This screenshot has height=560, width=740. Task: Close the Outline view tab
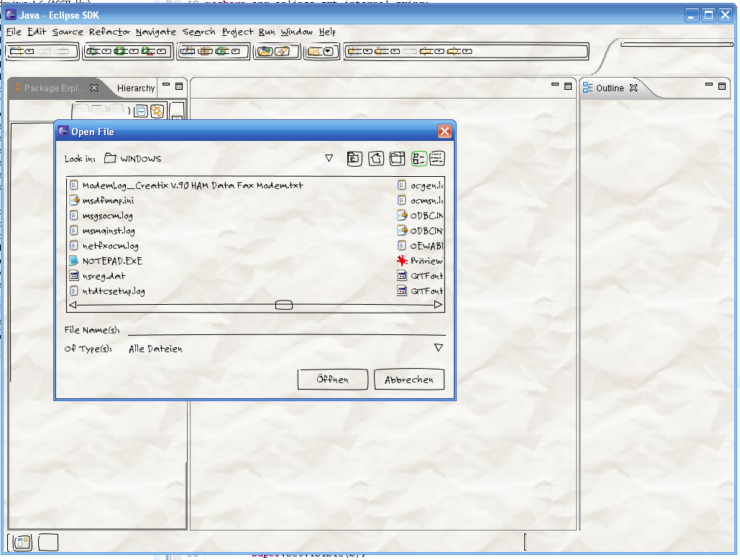634,88
